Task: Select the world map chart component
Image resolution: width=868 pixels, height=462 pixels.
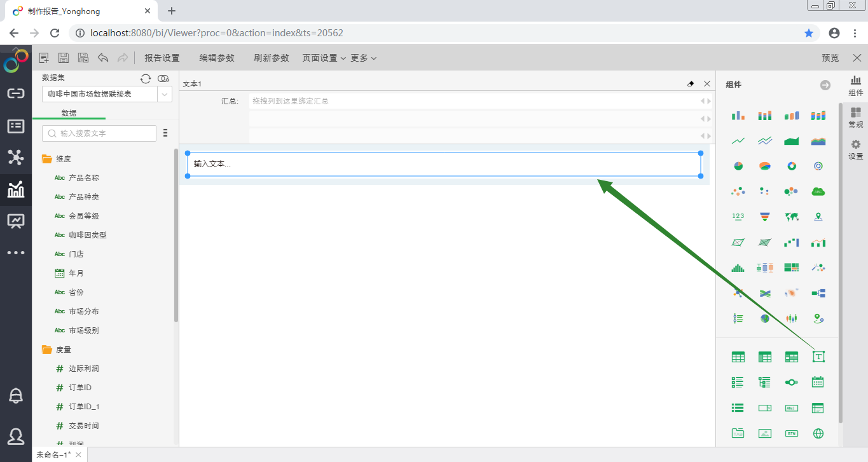Action: pyautogui.click(x=792, y=217)
